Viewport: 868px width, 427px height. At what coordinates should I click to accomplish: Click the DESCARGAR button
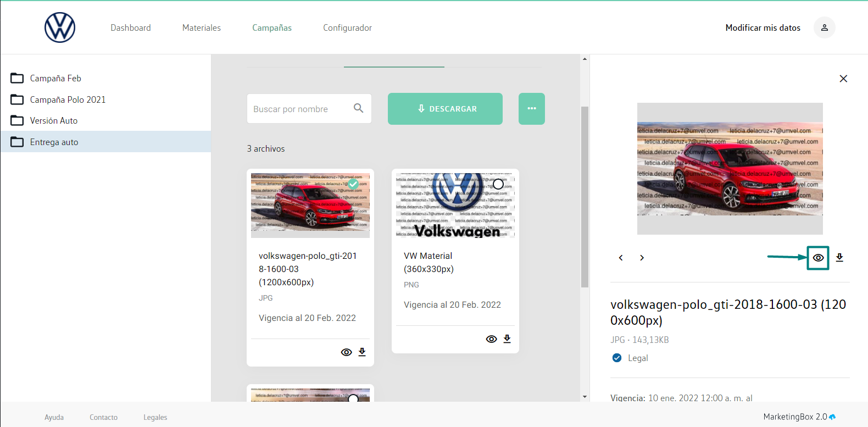click(x=445, y=109)
